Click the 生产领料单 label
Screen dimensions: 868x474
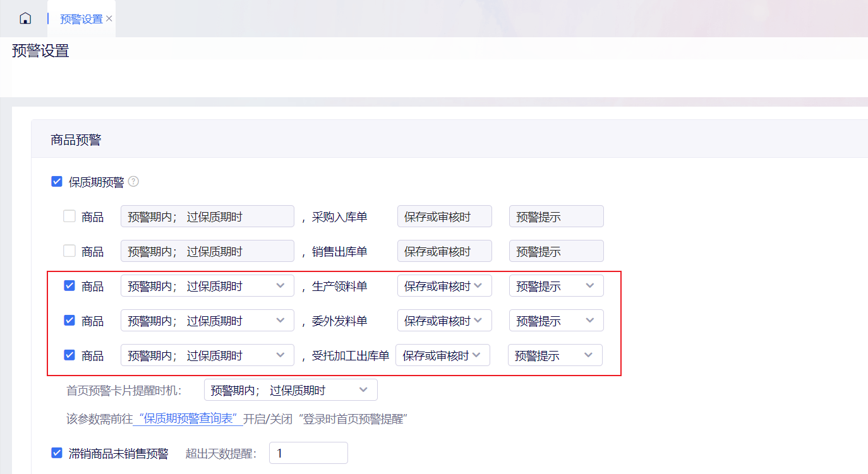(340, 287)
